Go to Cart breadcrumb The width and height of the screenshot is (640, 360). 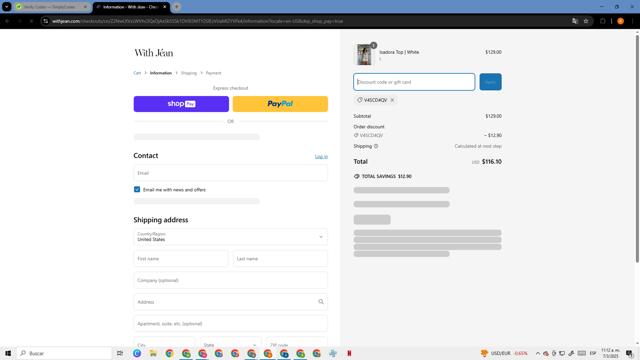click(137, 73)
